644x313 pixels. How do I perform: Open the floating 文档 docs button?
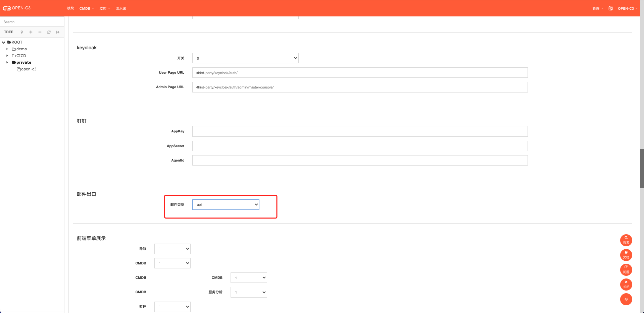(626, 255)
